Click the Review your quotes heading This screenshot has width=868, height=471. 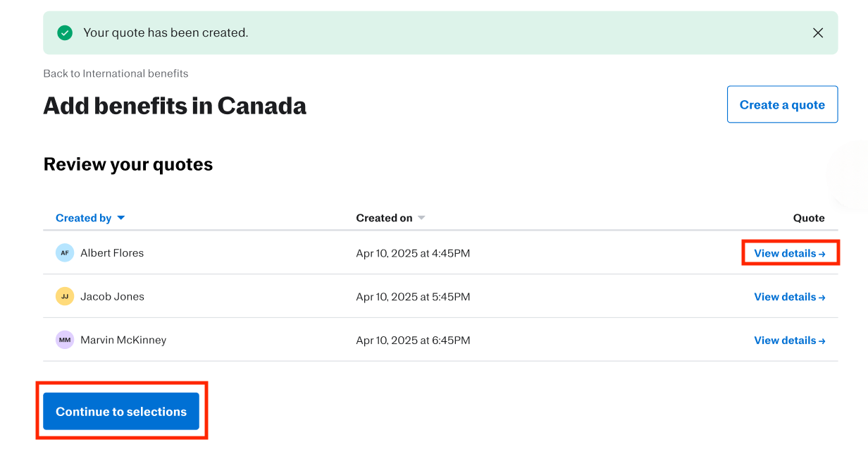[128, 164]
